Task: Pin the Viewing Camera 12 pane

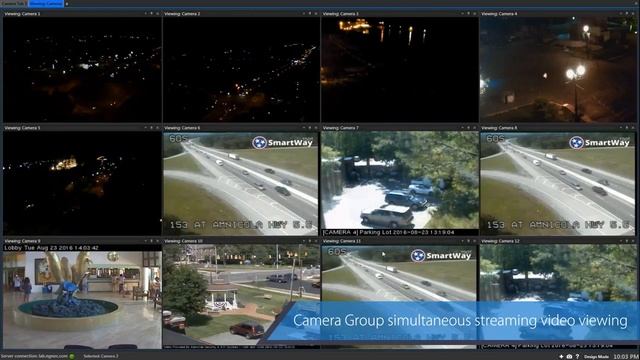Action: pos(627,241)
